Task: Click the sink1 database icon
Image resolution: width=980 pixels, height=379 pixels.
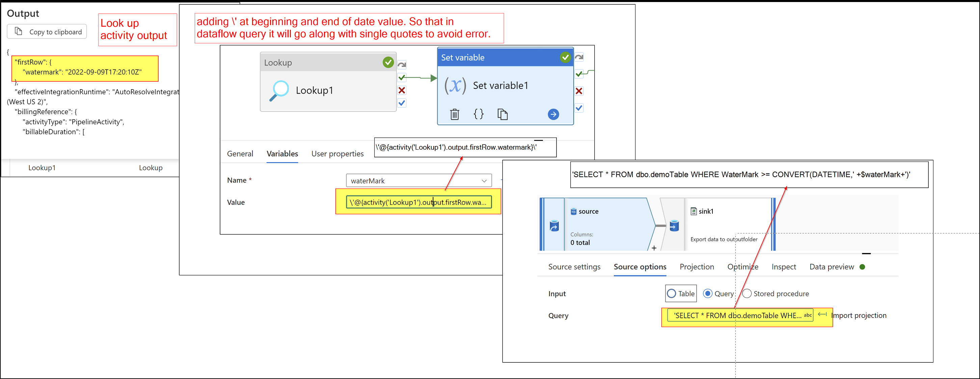Action: (x=674, y=226)
